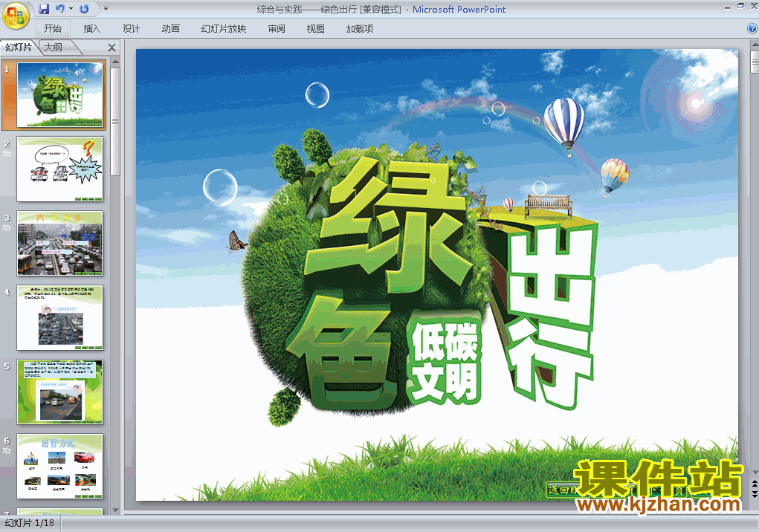Close the slides/outline pane with X

(x=112, y=48)
